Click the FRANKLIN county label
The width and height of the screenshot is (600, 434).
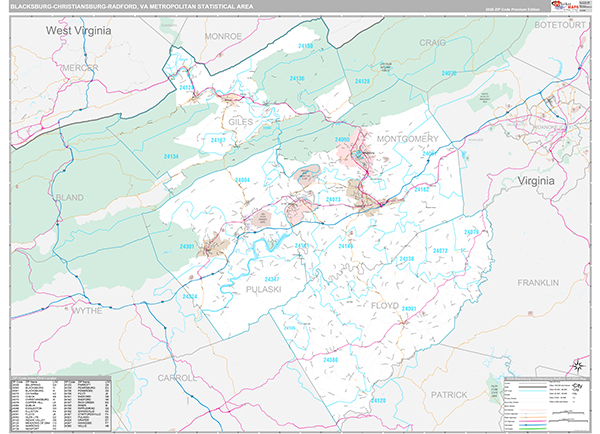point(538,283)
